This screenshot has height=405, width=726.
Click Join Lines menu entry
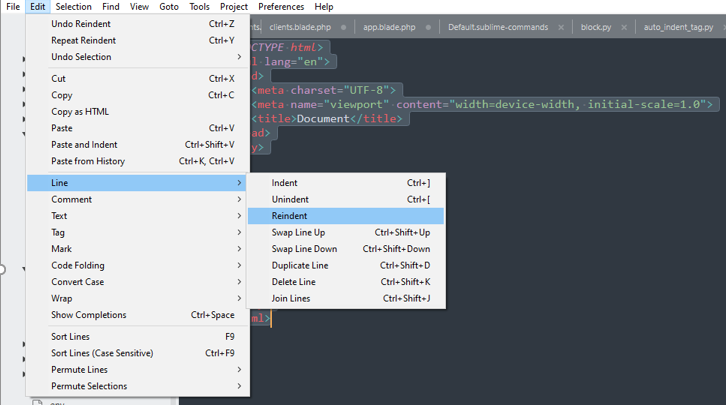click(291, 299)
